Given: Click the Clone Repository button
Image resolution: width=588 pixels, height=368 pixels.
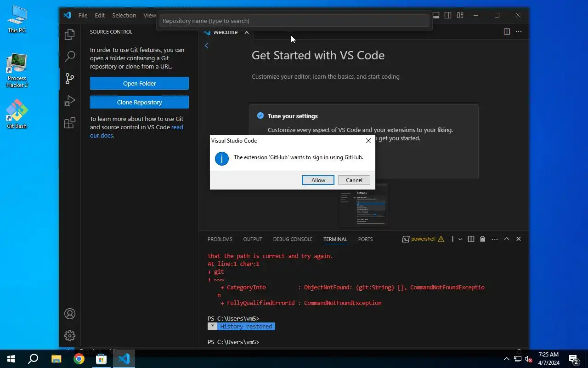Looking at the screenshot, I should pos(139,102).
